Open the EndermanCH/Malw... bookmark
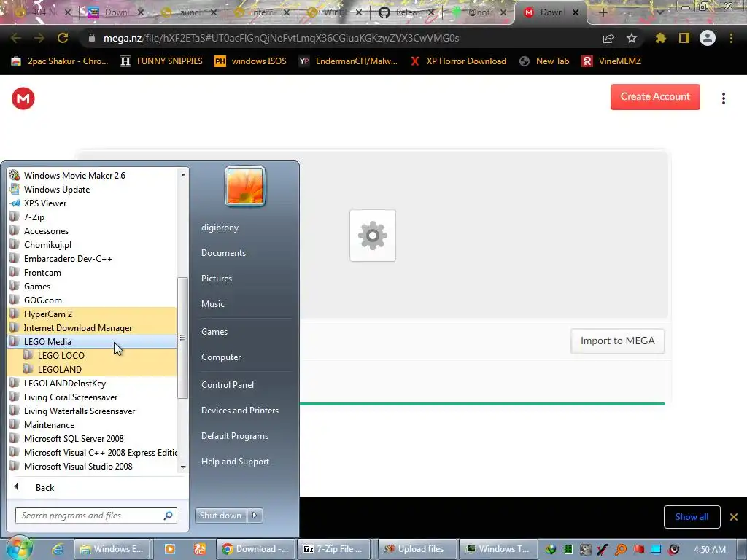 click(348, 61)
